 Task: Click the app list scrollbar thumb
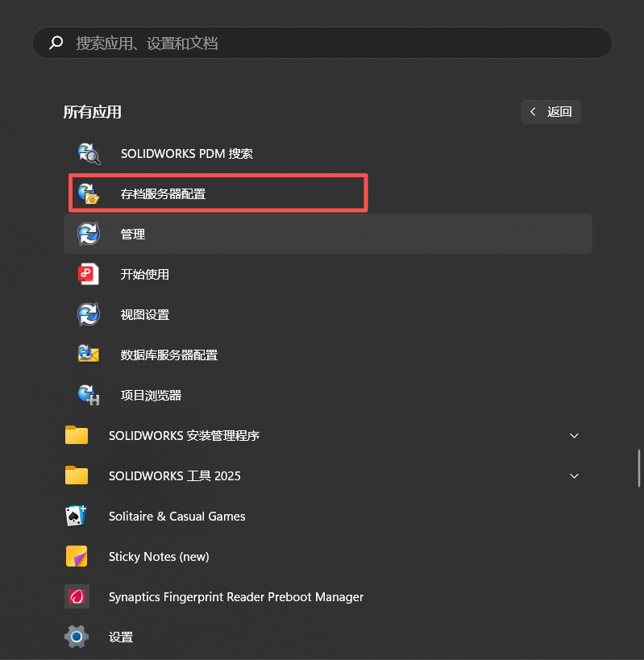[x=639, y=468]
